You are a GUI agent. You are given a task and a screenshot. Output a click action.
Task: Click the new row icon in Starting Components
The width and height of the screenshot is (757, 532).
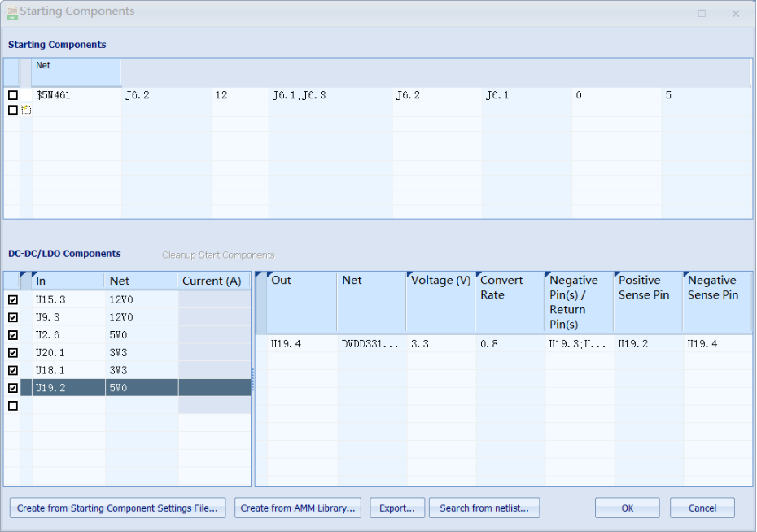(x=26, y=110)
